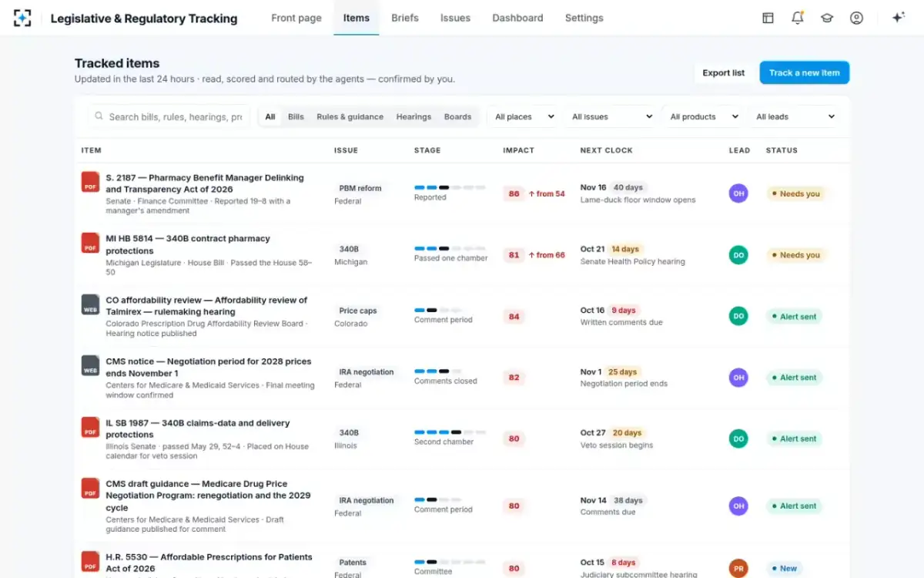Screen dimensions: 924x578
Task: Open the PDF icon for S. 2187
Action: point(91,182)
